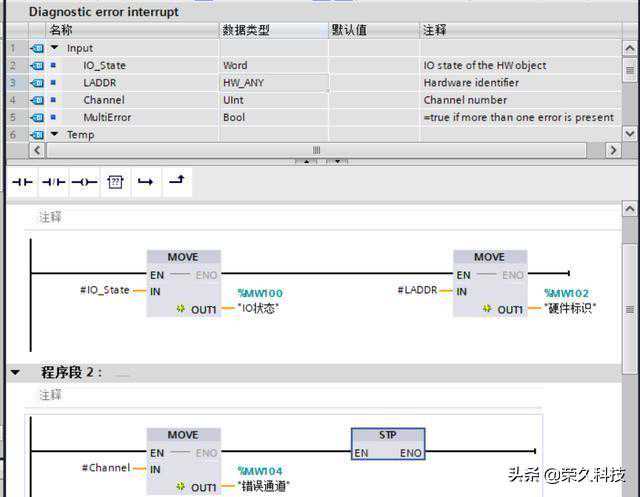This screenshot has height=497, width=640.
Task: Collapse the Temp parameter group
Action: (54, 134)
